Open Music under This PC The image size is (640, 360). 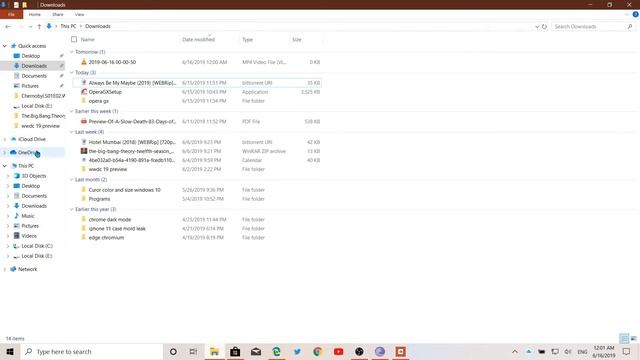(28, 216)
